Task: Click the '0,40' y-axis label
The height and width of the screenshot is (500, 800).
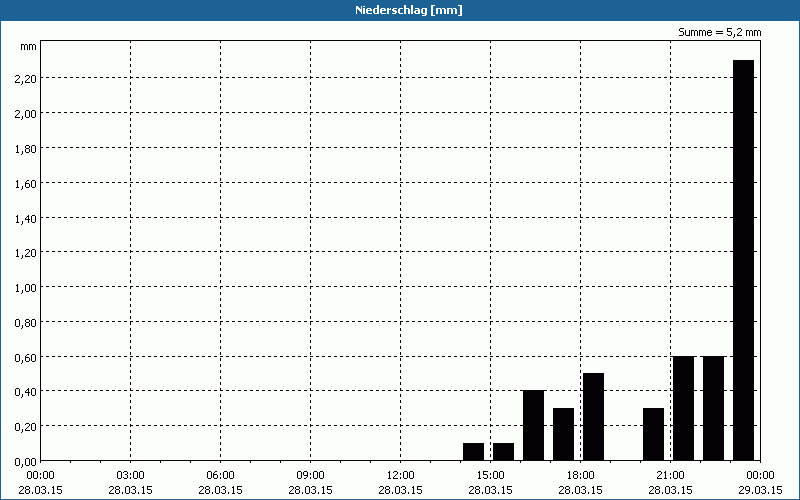Action: point(27,392)
